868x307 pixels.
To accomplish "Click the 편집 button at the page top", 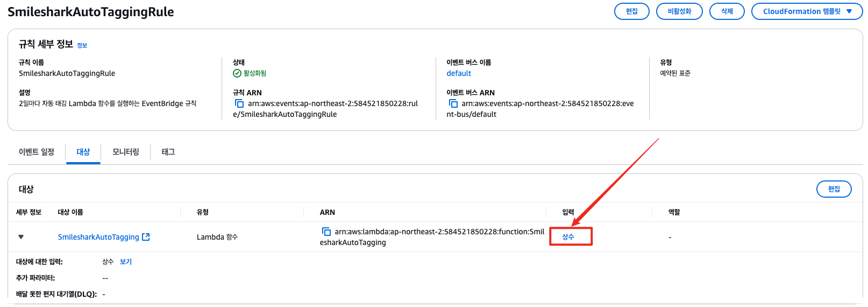I will 632,11.
